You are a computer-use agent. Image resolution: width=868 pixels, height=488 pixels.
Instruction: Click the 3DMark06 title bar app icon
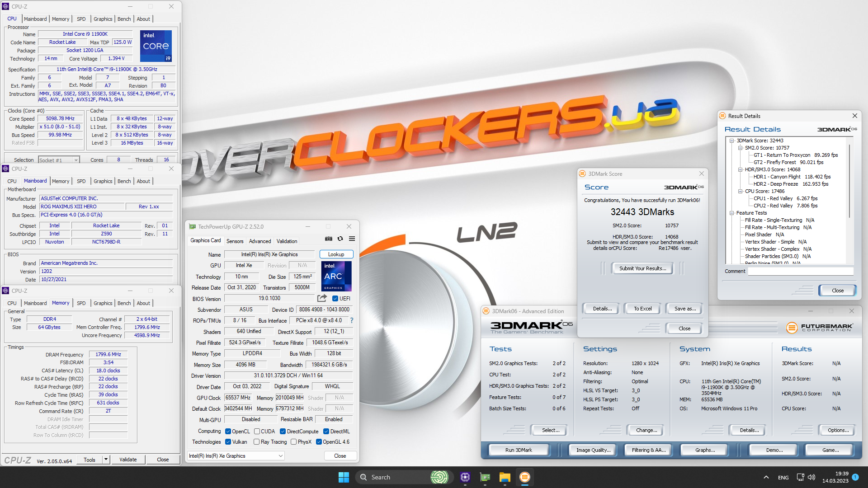coord(486,311)
